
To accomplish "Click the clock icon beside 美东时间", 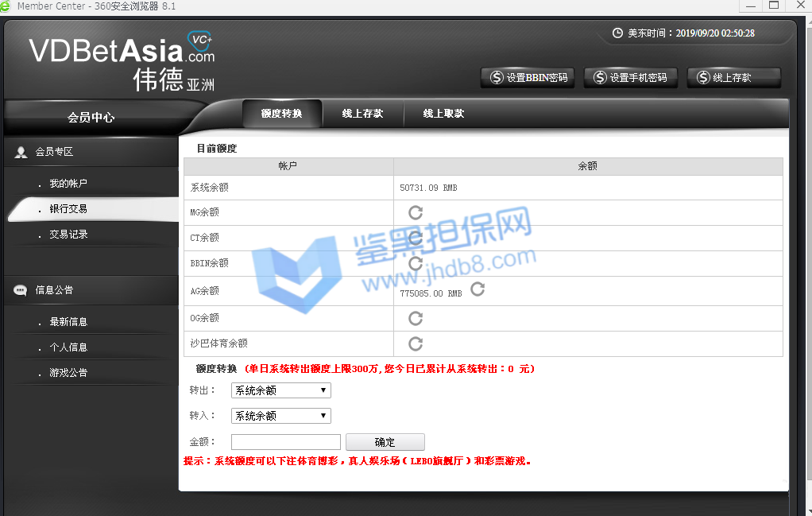I will (618, 33).
